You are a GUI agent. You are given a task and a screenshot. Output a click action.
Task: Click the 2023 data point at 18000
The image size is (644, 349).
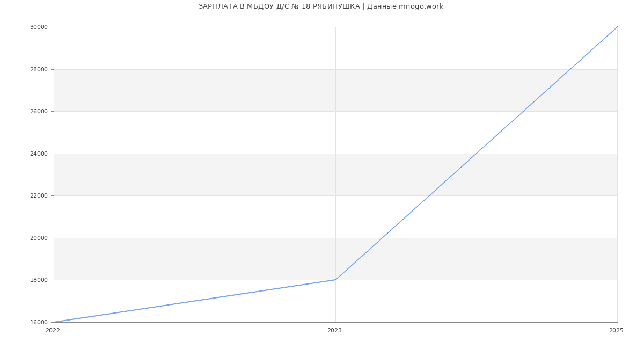335,280
